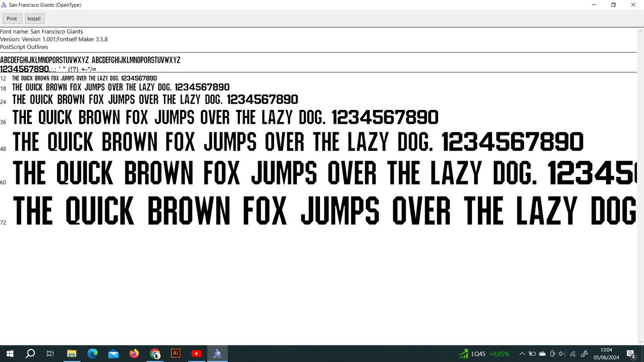The width and height of the screenshot is (644, 362).
Task: Open the YouTube app in taskbar
Action: (x=196, y=354)
